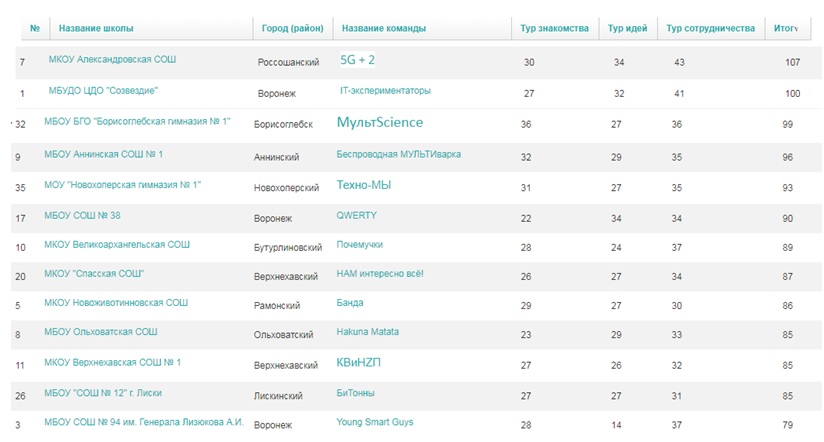Open МБОУ Аннинская СОШ № 1 link
This screenshot has height=442, width=824.
click(104, 155)
